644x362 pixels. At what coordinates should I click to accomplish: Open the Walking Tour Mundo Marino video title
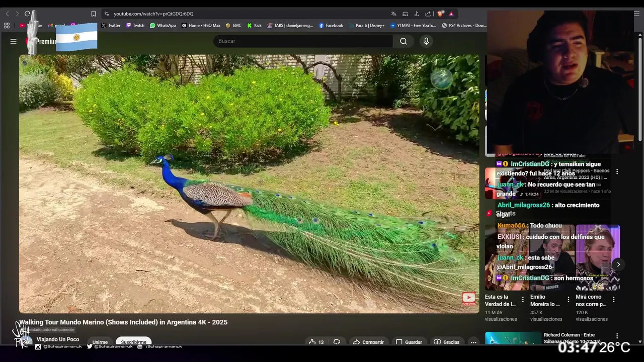click(x=123, y=322)
